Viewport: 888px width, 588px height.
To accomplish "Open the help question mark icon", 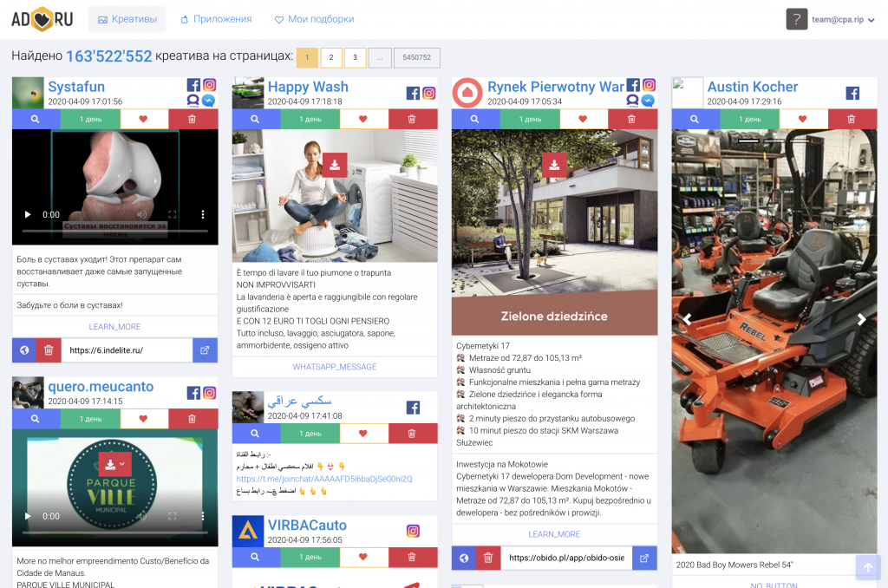I will (796, 19).
